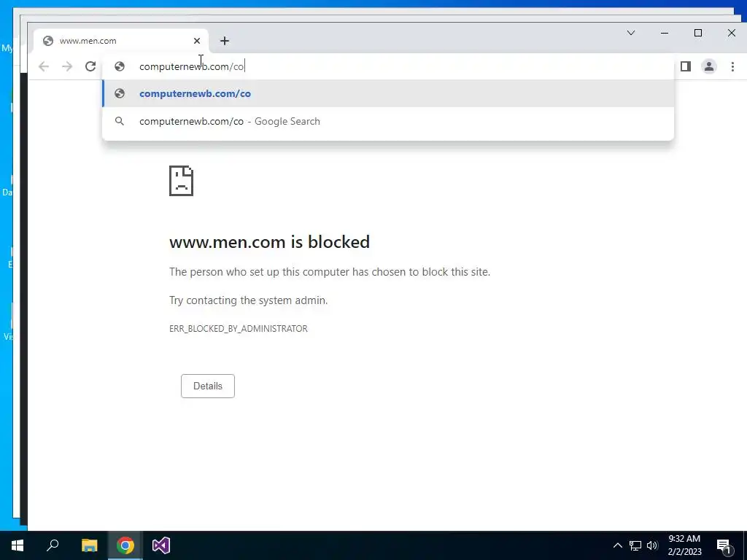Screen dimensions: 747x560
Task: Open the notification center icon
Action: pos(724,545)
